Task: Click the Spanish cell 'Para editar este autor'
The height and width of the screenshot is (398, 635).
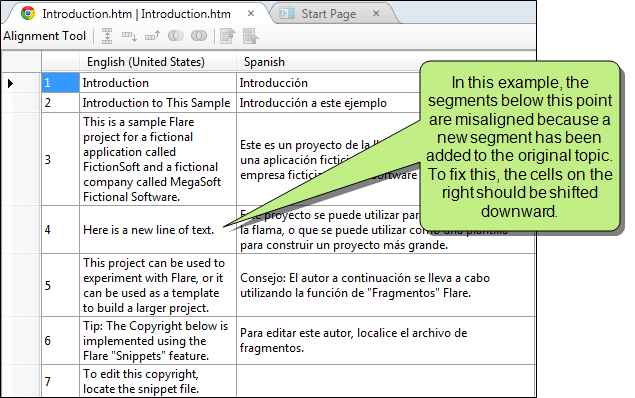Action: click(x=386, y=341)
